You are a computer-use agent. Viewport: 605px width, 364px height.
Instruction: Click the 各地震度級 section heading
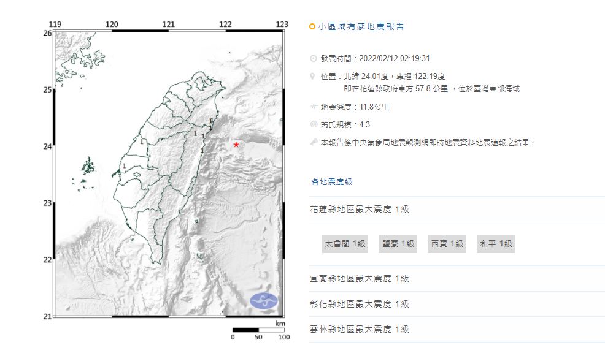(331, 182)
